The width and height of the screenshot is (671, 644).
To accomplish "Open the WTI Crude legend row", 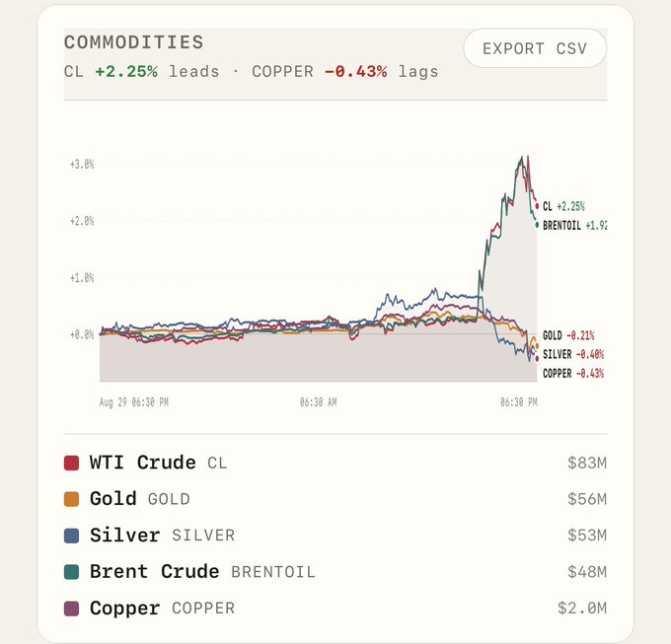I will (335, 463).
